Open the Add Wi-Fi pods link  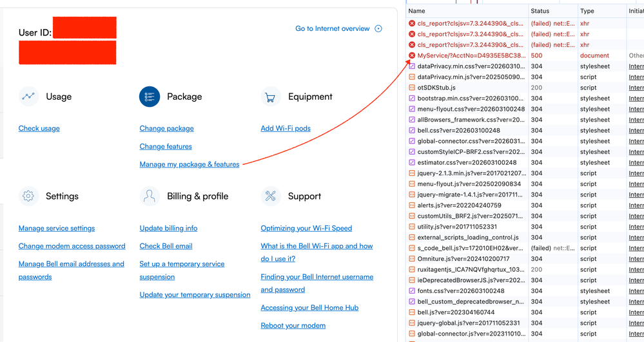(x=286, y=129)
